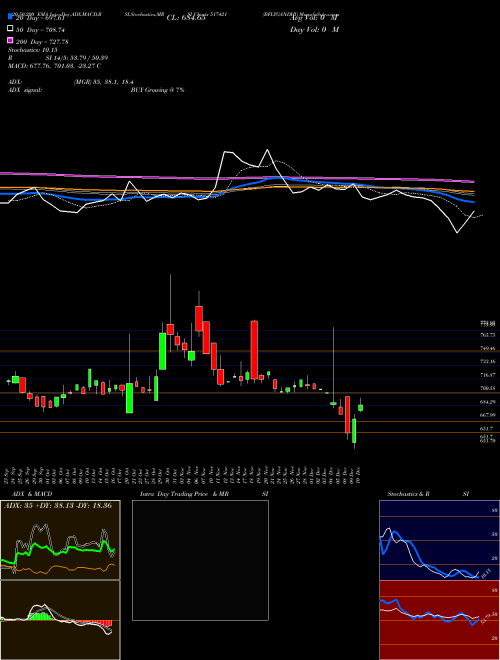Image resolution: width=500 pixels, height=660 pixels.
Task: Click the 'ADX: 35 +DY: 38.13 -DY: 18.36' header
Action: (x=58, y=505)
